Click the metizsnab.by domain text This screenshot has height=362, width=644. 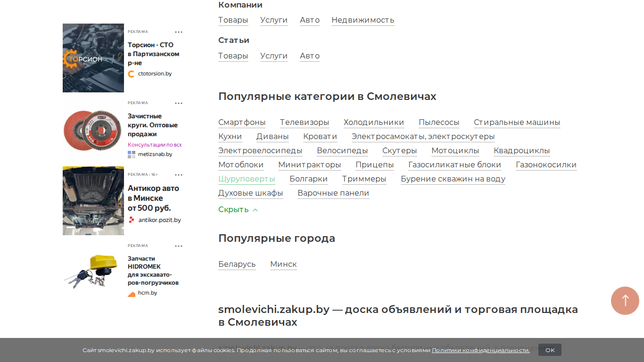click(155, 155)
